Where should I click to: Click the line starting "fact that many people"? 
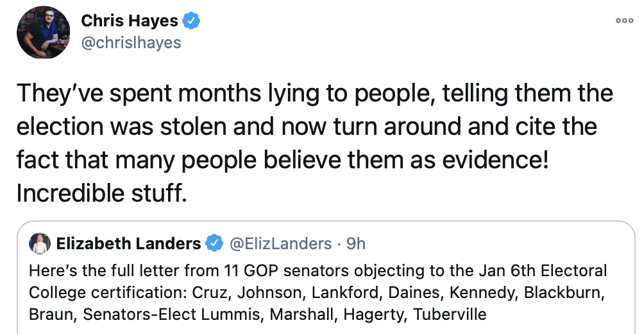(282, 159)
